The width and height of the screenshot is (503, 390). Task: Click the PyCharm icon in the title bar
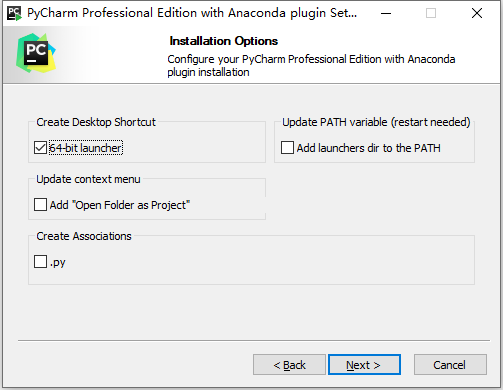pos(14,13)
